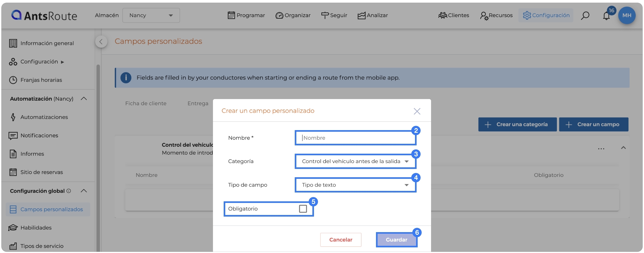This screenshot has height=253, width=644.
Task: Open Tipos de servicio in the sidebar
Action: pyautogui.click(x=42, y=246)
